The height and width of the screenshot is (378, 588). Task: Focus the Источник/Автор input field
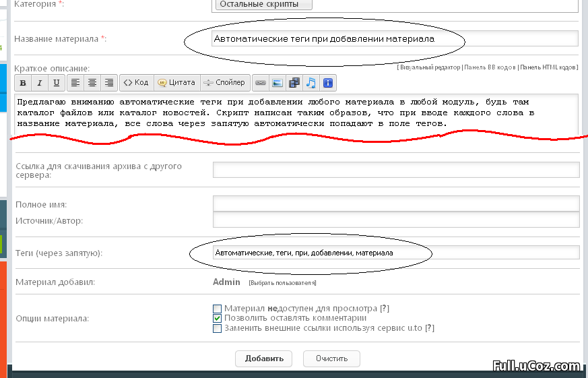click(396, 220)
